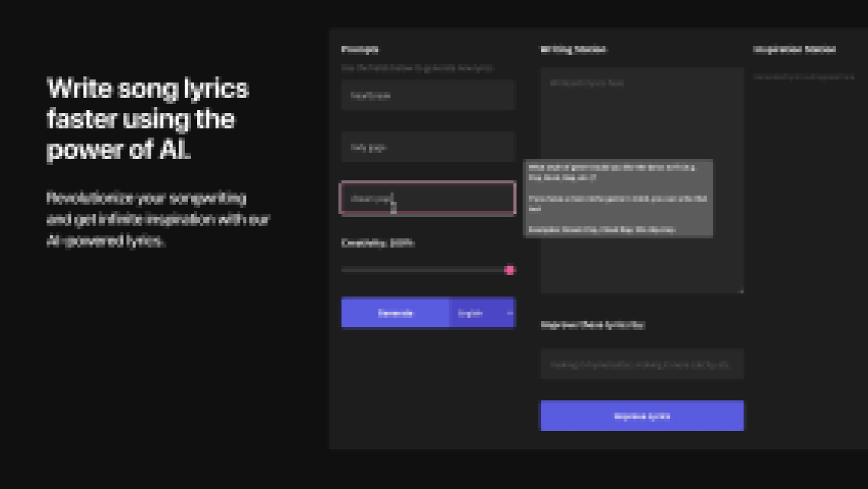Viewport: 868px width, 489px height.
Task: Select the highlighted third prompt field
Action: (x=428, y=199)
